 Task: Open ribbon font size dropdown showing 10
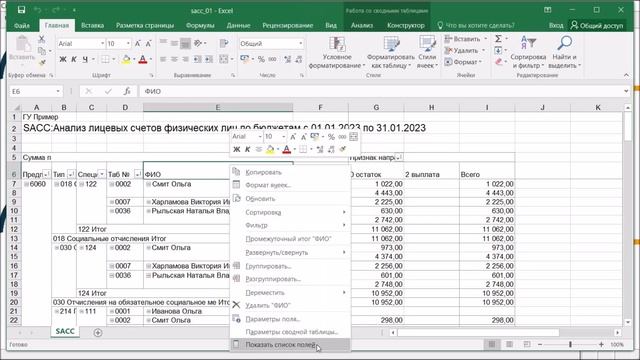(128, 44)
